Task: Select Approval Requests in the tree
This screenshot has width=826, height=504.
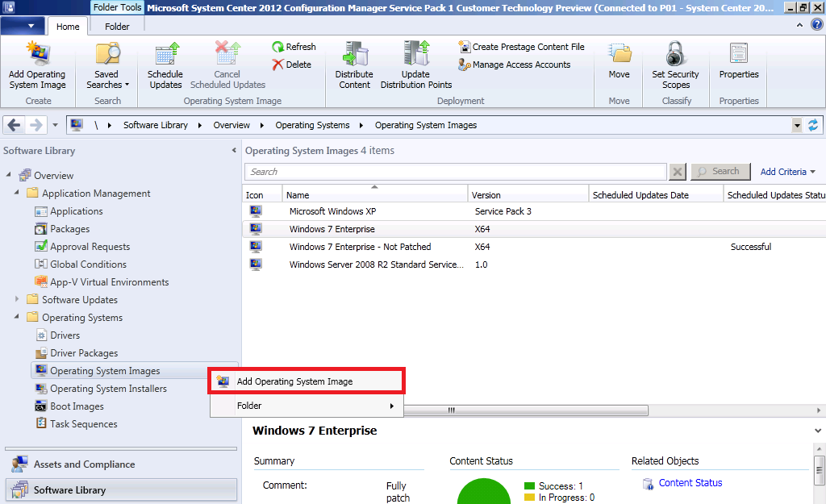Action: 90,247
